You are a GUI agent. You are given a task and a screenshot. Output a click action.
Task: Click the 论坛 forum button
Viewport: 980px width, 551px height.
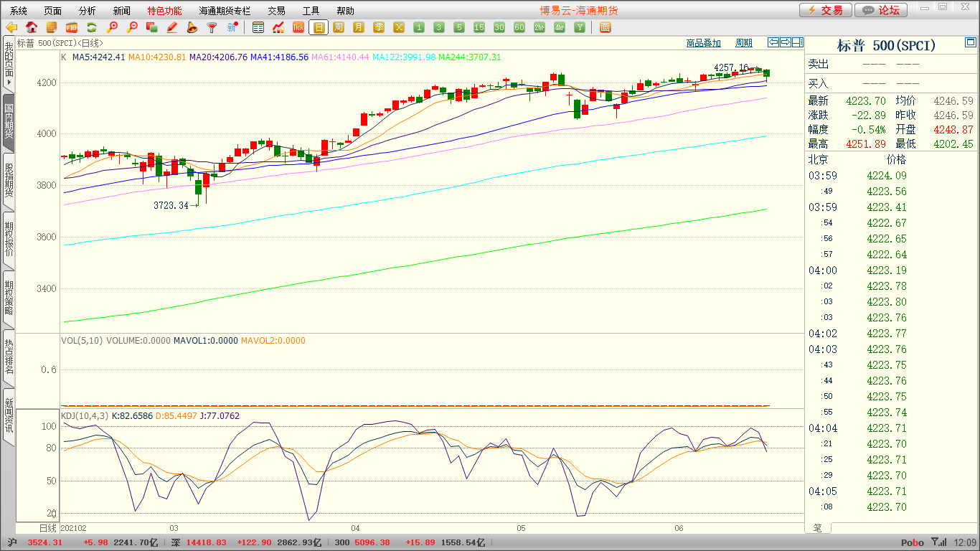[x=881, y=10]
